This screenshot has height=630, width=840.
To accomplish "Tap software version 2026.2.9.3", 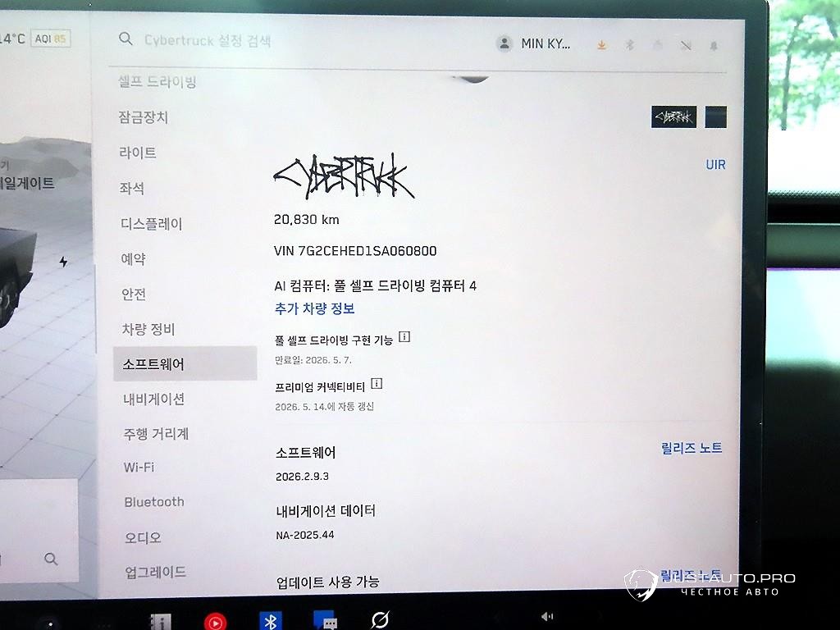I will tap(302, 477).
